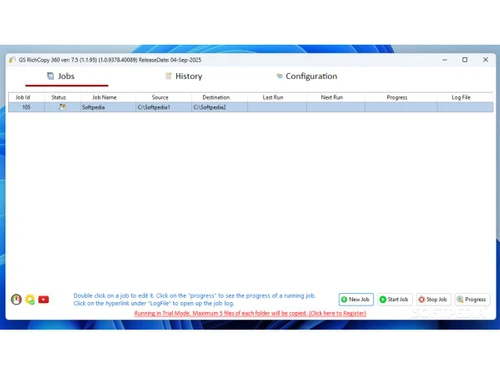Minimize the RichCopy 360 window

(x=445, y=60)
